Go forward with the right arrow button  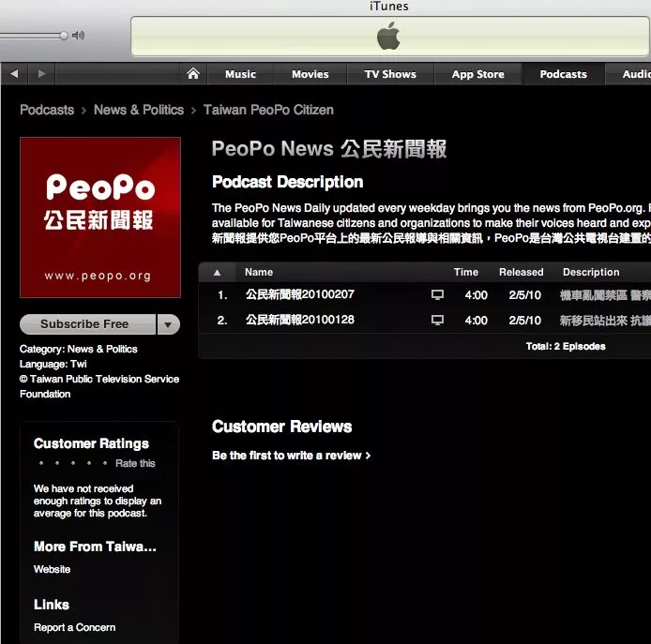[41, 74]
